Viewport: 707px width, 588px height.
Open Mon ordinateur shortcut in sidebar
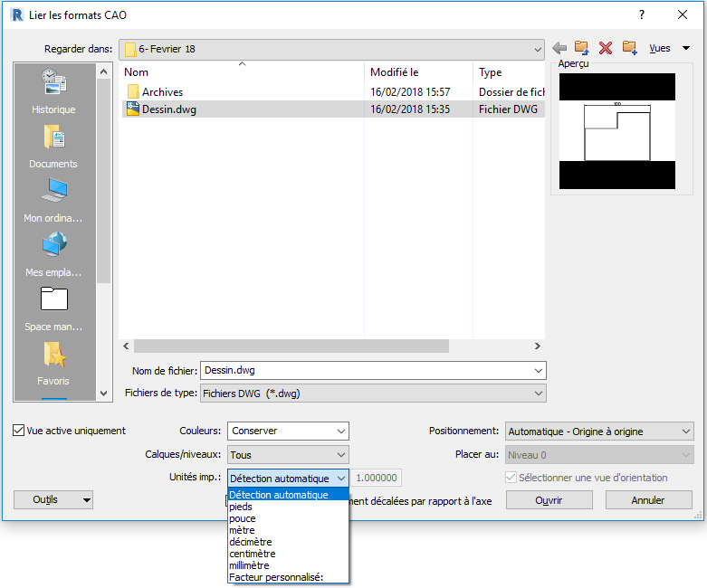(53, 200)
